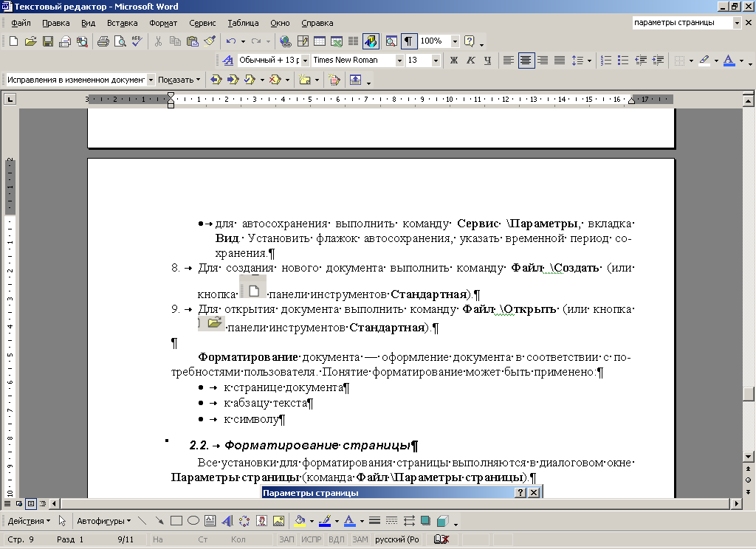Open Print Preview from the Standard toolbar
756x549 pixels.
(120, 41)
